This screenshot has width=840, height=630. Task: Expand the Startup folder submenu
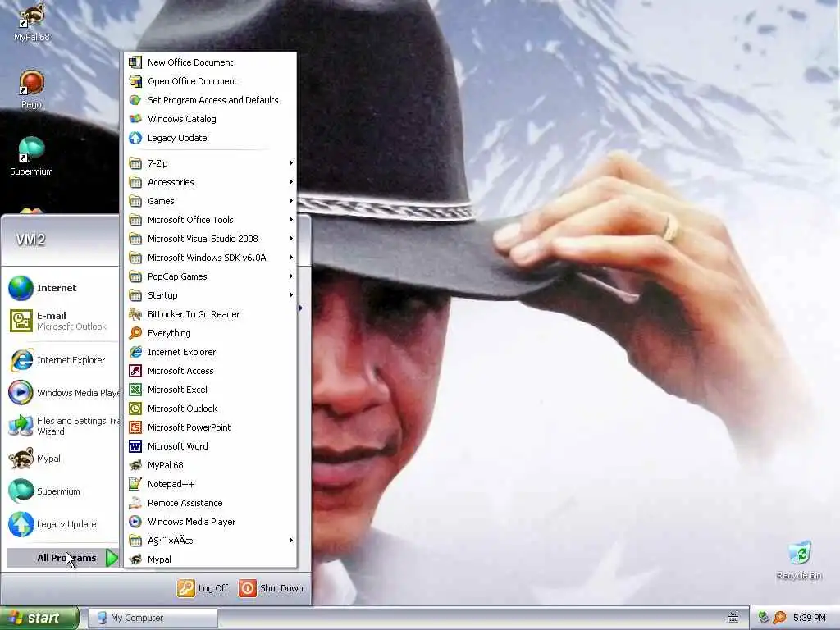click(x=211, y=295)
